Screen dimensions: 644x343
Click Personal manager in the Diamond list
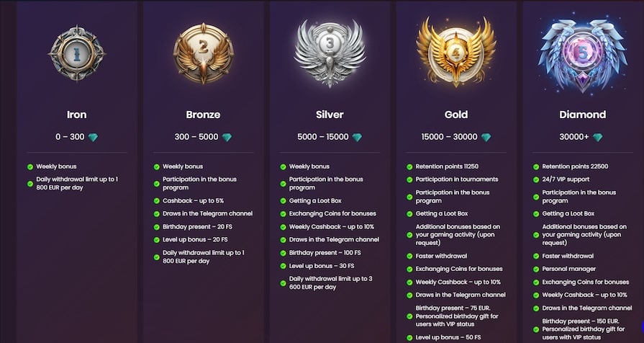click(x=569, y=269)
